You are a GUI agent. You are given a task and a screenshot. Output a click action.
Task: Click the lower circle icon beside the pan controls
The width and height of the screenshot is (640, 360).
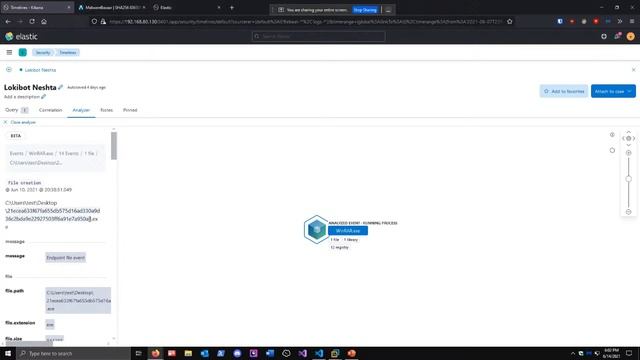tap(612, 150)
